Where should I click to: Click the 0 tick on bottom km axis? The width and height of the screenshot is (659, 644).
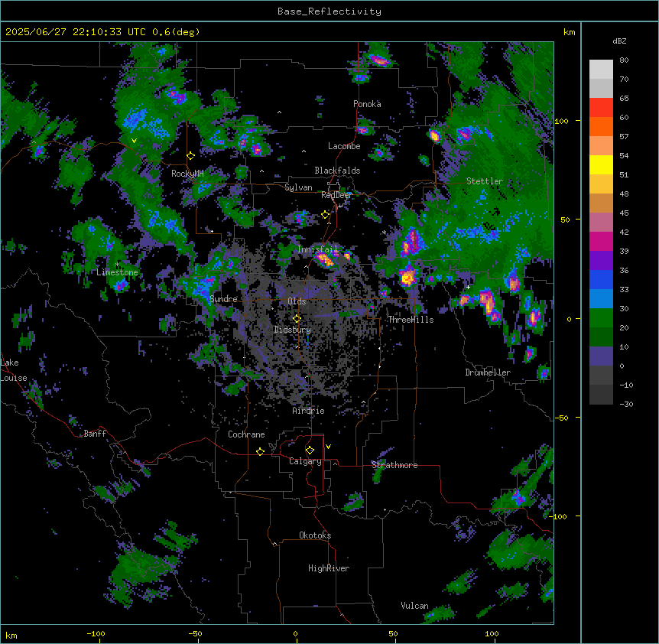[295, 634]
